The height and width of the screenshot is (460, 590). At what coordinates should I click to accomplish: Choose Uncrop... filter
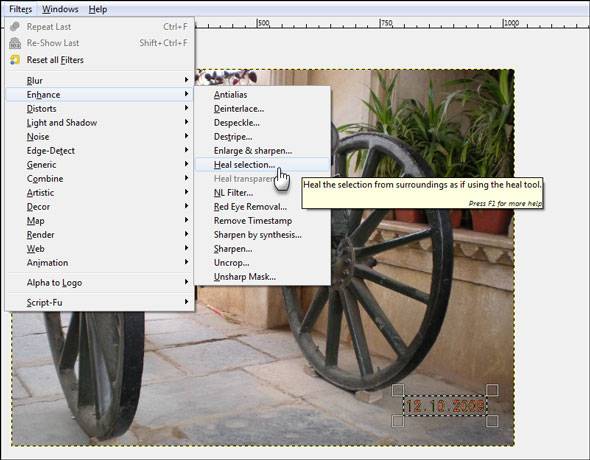(263, 263)
